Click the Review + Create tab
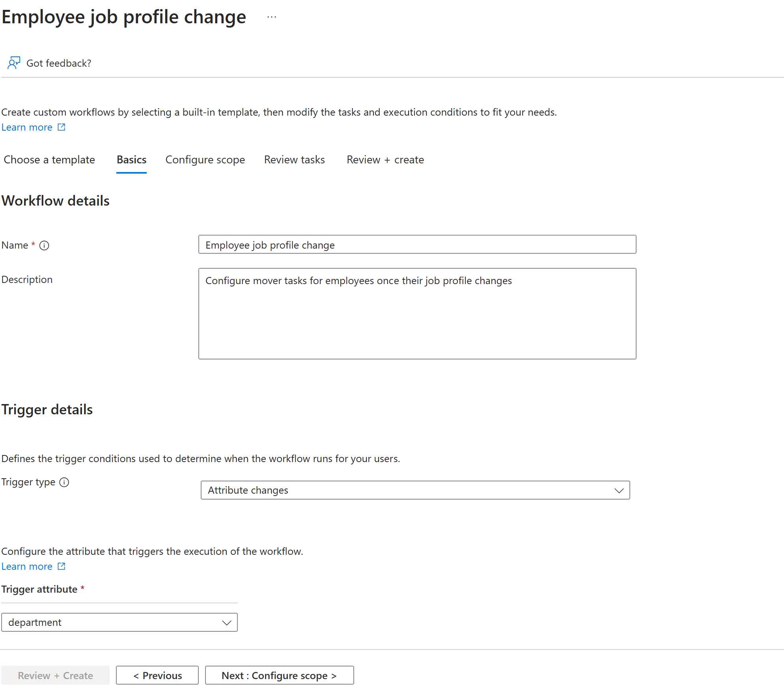784x700 pixels. (385, 159)
